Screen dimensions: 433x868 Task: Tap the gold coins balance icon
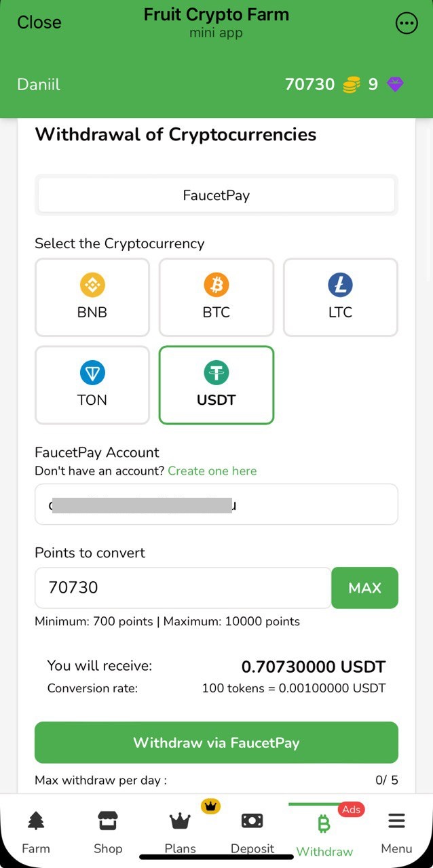[x=351, y=85]
